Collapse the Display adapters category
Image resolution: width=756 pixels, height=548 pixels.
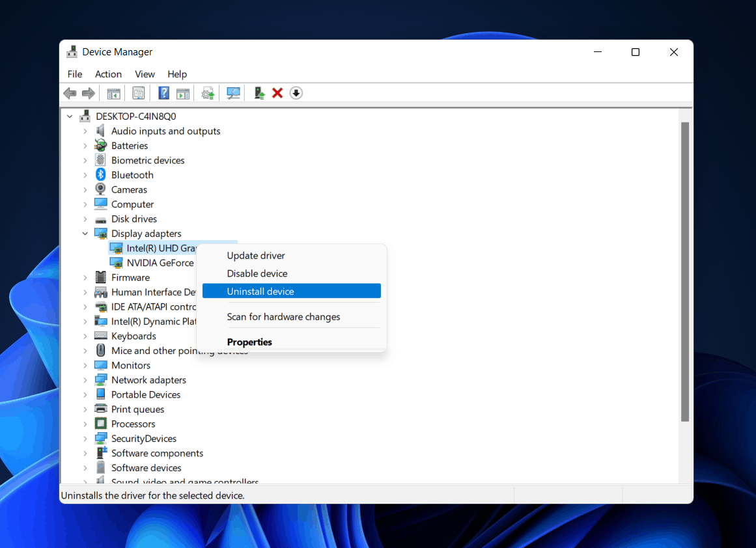85,234
